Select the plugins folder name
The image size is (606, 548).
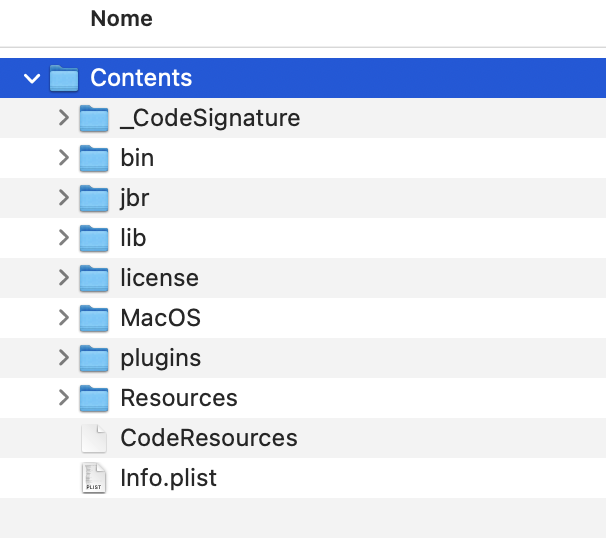click(x=160, y=358)
